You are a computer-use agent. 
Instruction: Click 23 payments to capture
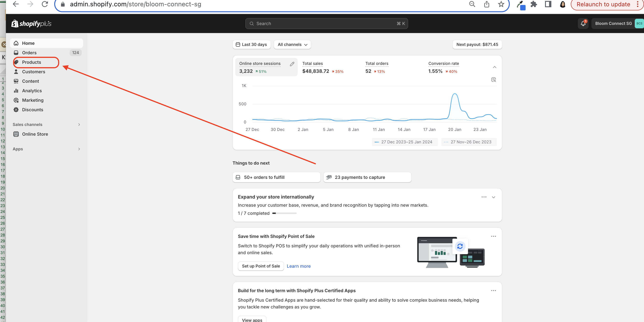click(x=367, y=177)
